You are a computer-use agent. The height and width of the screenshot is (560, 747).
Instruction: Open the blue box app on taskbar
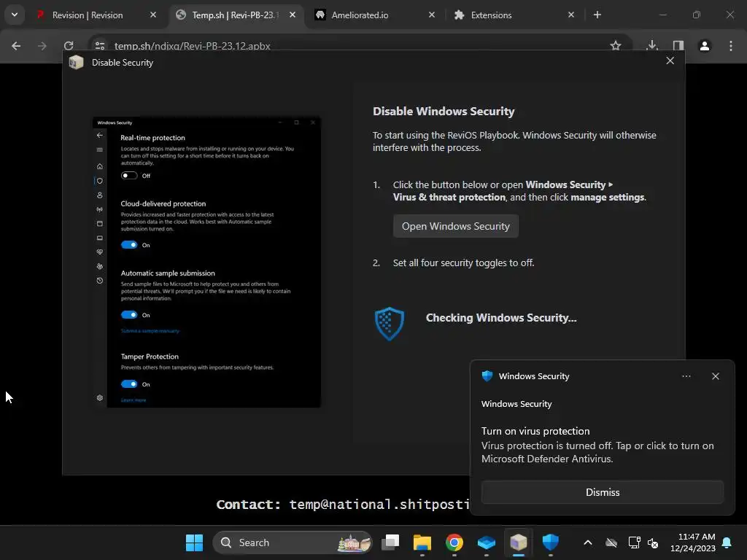(487, 542)
